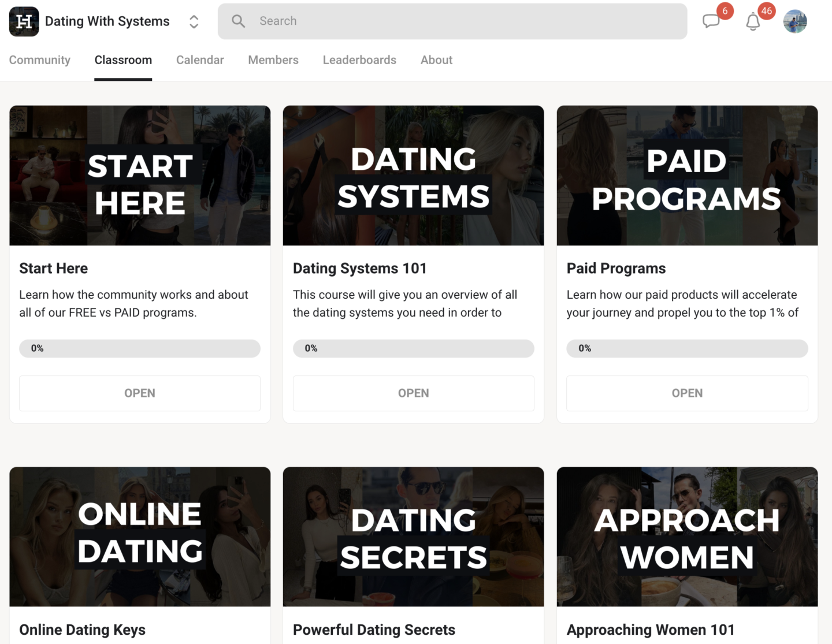Click the Dating With Systems group name
This screenshot has height=644, width=832.
tap(107, 21)
